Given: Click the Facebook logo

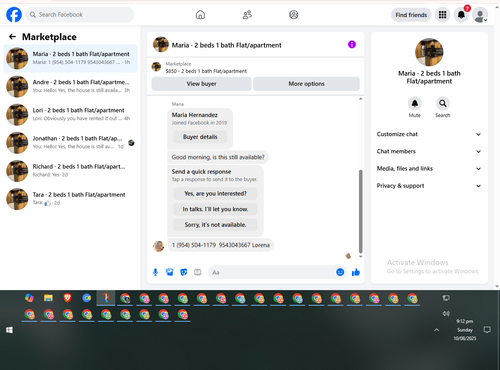Looking at the screenshot, I should coord(14,15).
